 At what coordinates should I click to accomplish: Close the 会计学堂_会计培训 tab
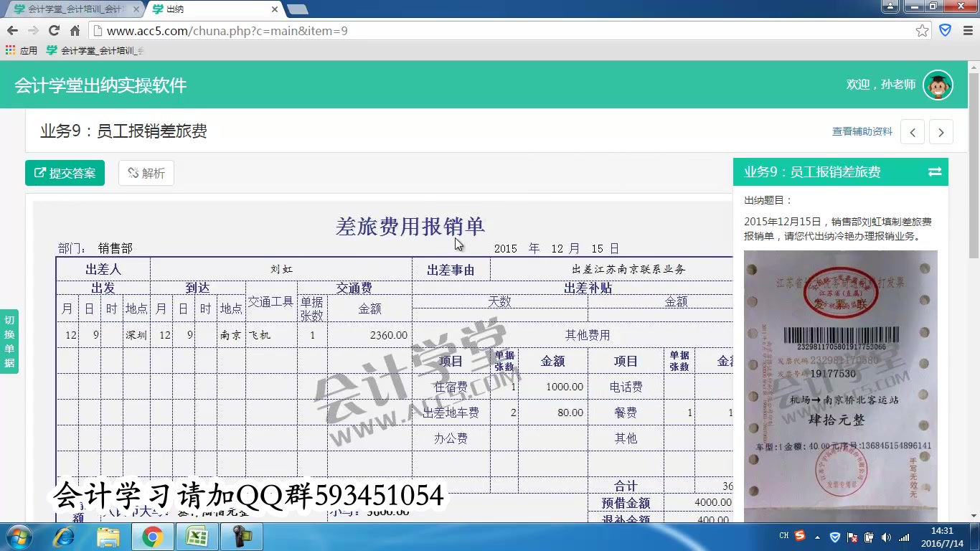(x=135, y=9)
